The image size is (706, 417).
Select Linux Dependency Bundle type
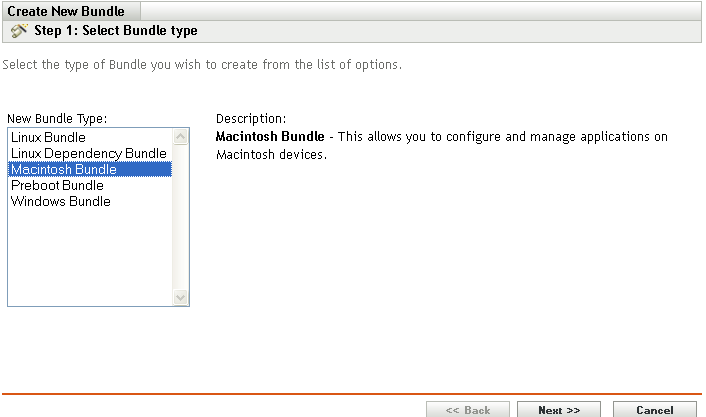click(88, 153)
